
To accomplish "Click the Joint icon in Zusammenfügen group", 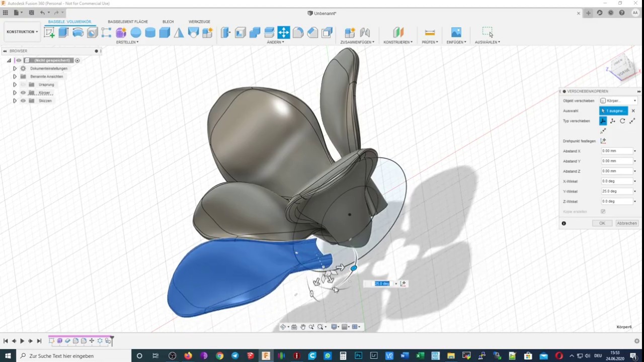I will (x=365, y=33).
